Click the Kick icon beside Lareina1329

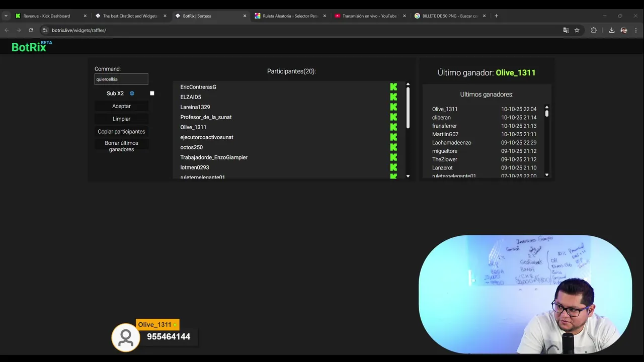[x=393, y=107]
